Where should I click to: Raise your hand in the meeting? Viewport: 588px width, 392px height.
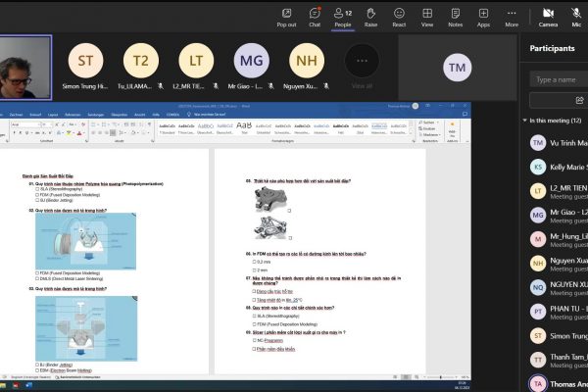[370, 16]
